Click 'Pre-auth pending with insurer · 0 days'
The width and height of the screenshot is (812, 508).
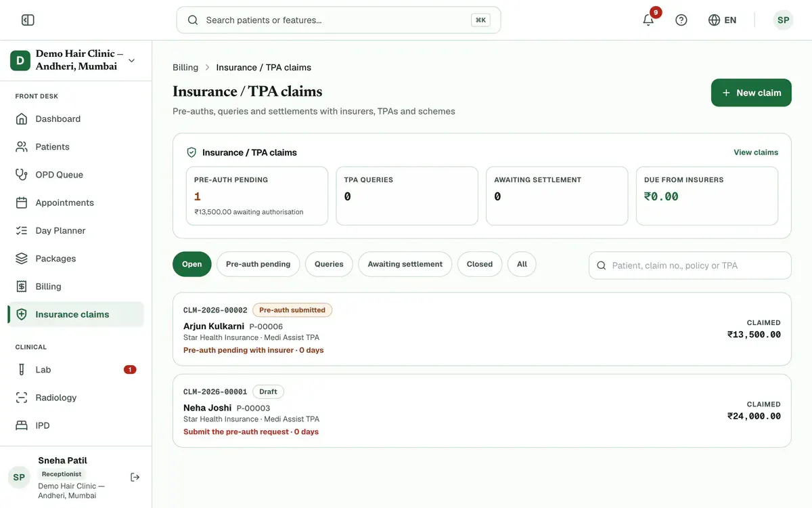pos(254,350)
